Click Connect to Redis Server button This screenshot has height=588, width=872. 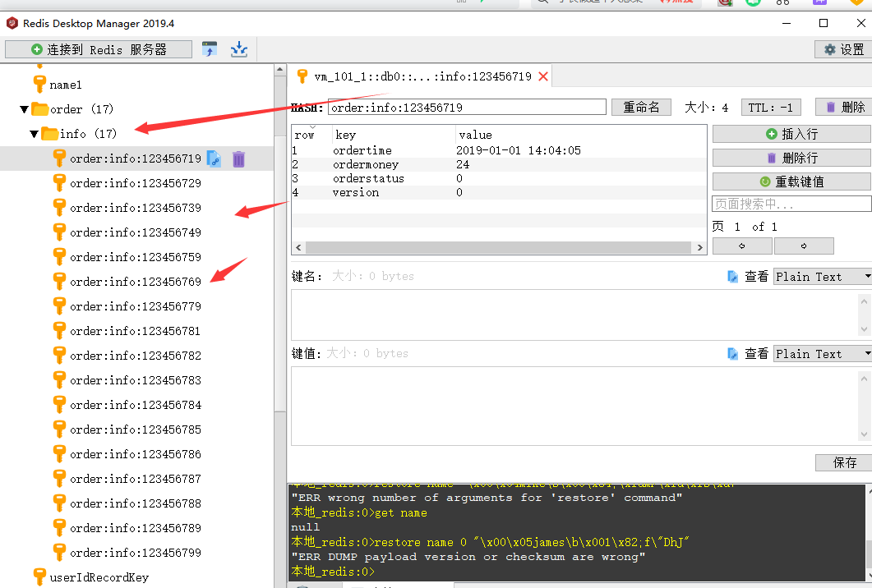click(x=99, y=49)
